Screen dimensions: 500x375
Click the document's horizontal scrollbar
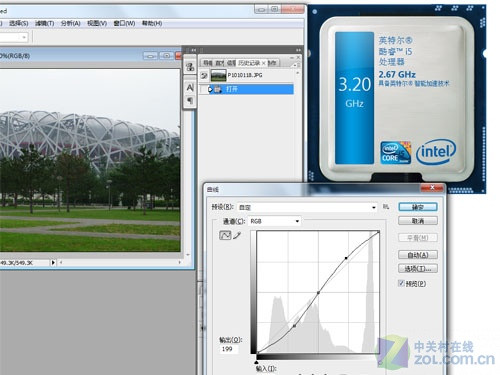tap(120, 263)
